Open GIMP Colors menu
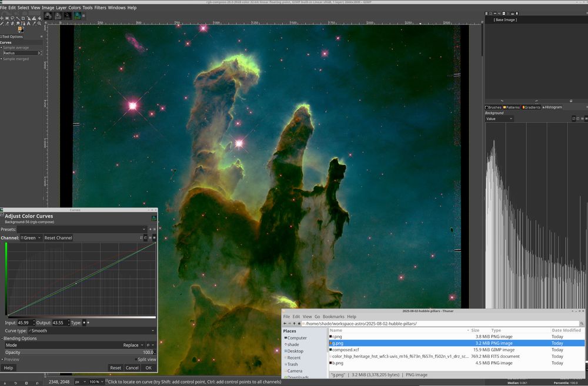This screenshot has width=588, height=386. [74, 8]
